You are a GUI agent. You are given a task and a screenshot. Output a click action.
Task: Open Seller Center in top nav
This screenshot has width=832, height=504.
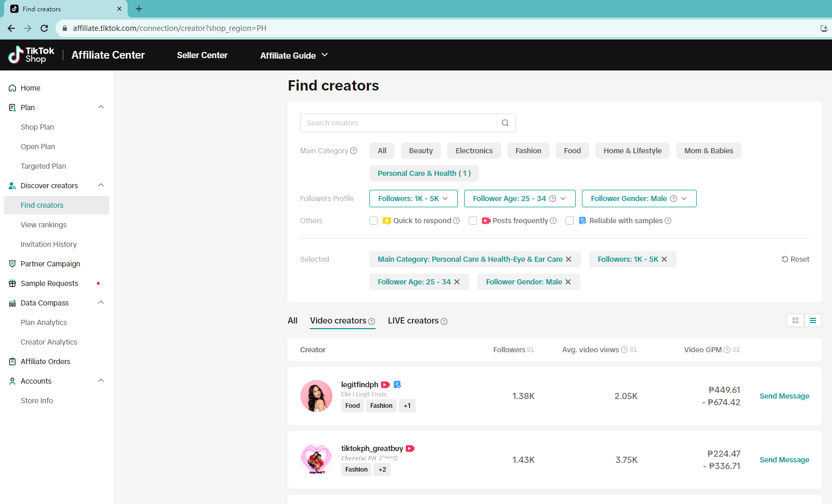pyautogui.click(x=202, y=55)
